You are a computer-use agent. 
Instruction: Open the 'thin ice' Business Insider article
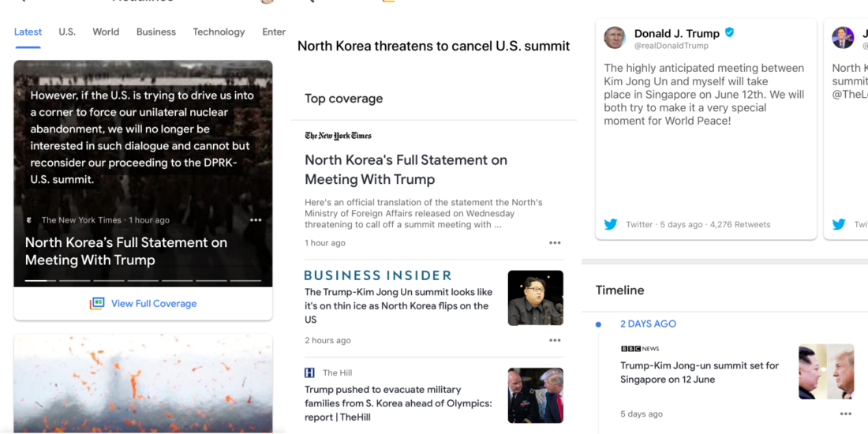click(x=398, y=305)
